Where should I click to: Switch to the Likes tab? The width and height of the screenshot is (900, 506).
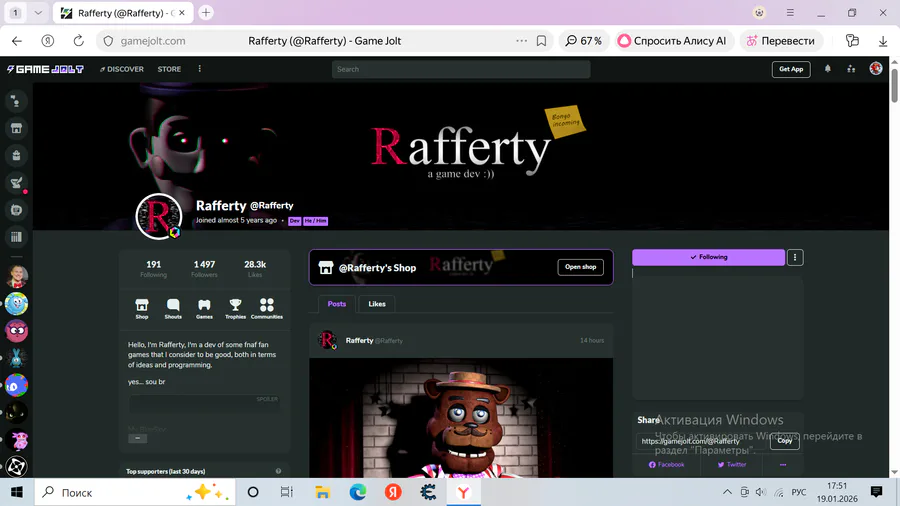coord(377,304)
